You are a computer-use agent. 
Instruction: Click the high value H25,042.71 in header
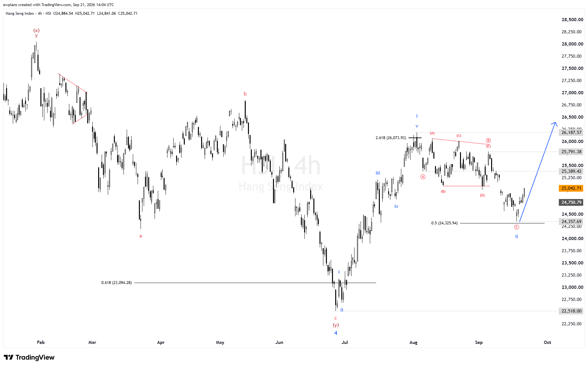(x=85, y=13)
